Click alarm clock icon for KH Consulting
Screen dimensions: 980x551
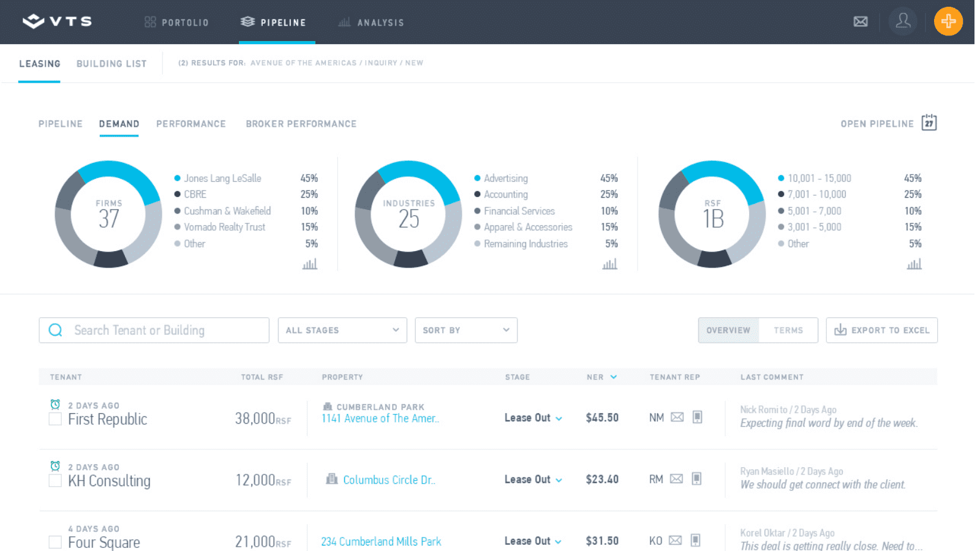click(x=55, y=466)
